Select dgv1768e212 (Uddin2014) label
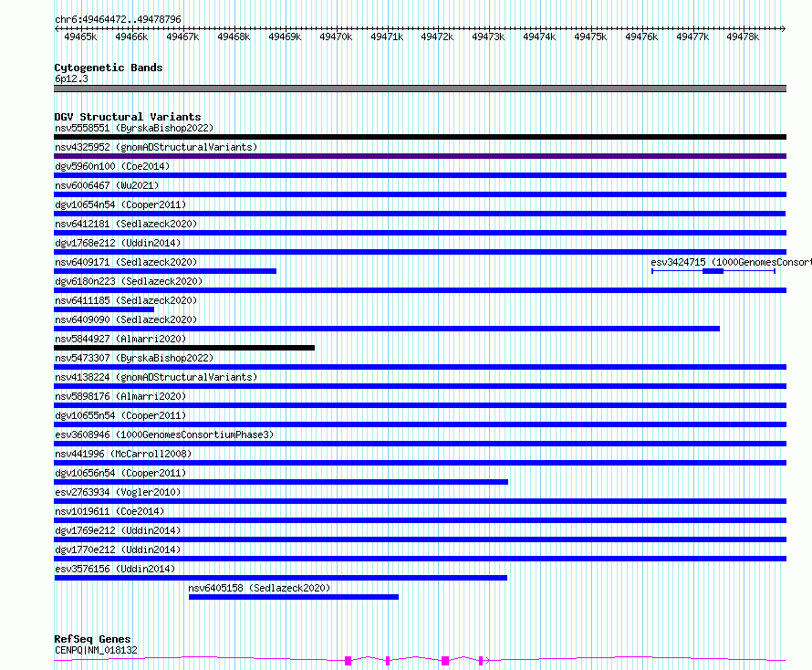Screen dimensions: 812x670 tap(118, 243)
